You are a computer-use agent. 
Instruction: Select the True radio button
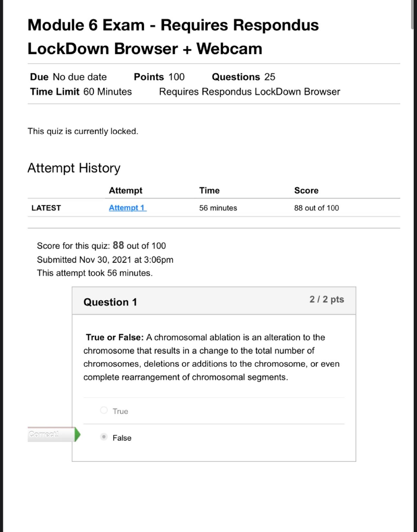point(104,410)
